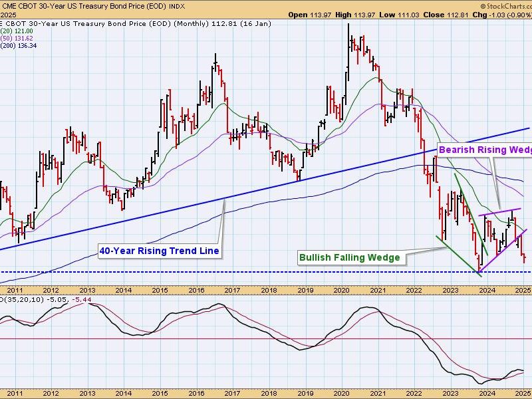Click '2018' on the oscillator panel's bottom axis

269,394
